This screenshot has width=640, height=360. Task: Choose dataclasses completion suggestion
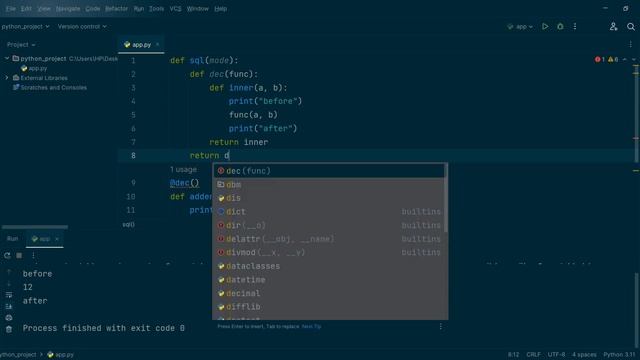329,266
